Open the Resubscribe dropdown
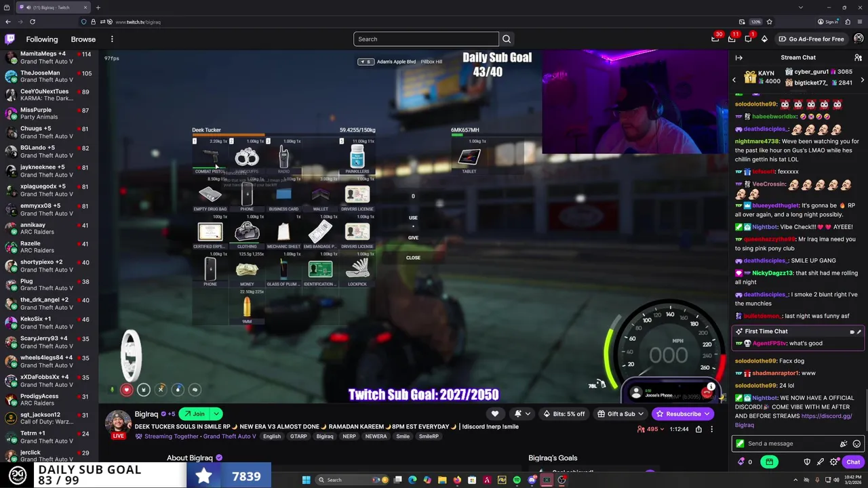 tap(706, 414)
